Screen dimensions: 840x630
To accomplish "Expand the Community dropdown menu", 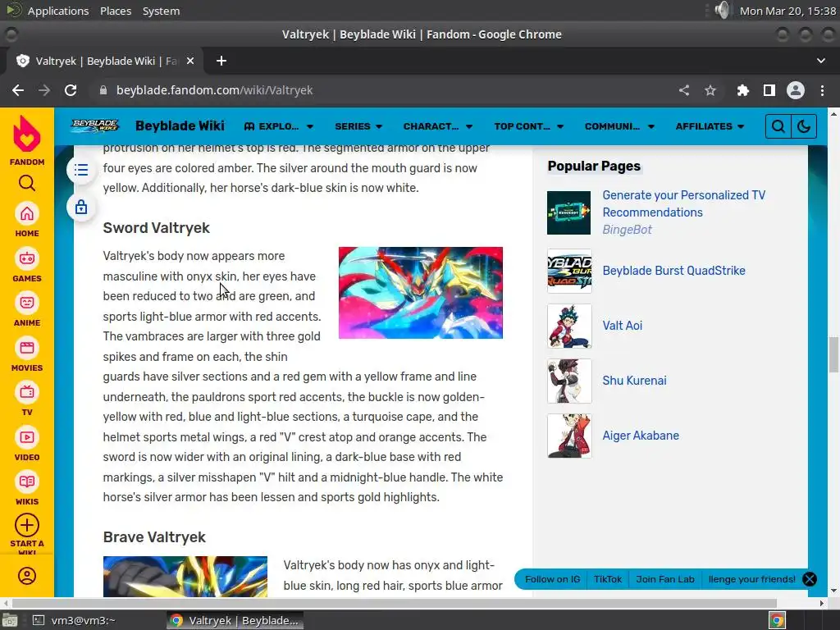I will 619,126.
